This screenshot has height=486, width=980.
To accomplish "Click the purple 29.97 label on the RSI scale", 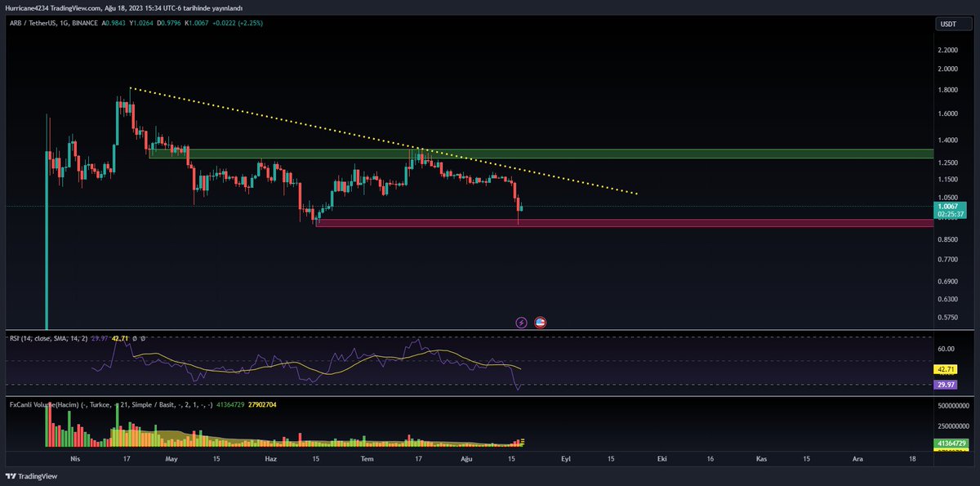I will [947, 383].
